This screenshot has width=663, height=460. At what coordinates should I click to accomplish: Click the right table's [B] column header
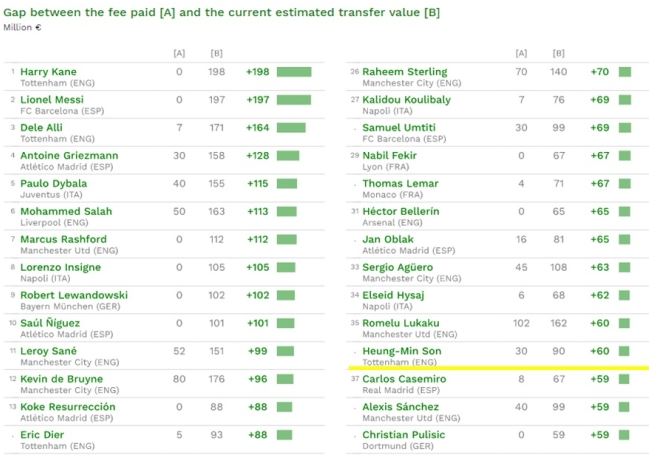tap(557, 52)
